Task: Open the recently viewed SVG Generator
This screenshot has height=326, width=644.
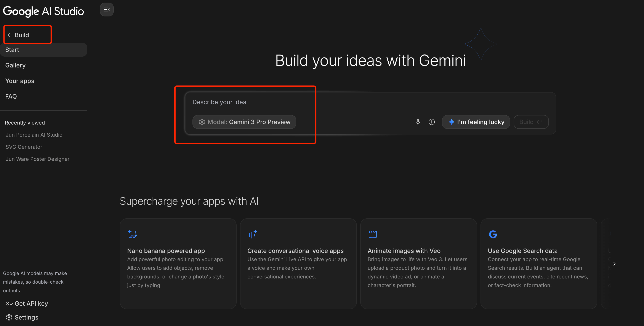Action: [24, 147]
